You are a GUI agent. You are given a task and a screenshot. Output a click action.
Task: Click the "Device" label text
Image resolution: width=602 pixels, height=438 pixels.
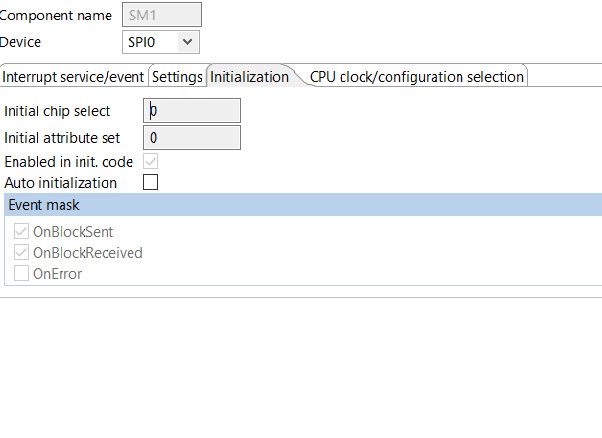[x=21, y=42]
